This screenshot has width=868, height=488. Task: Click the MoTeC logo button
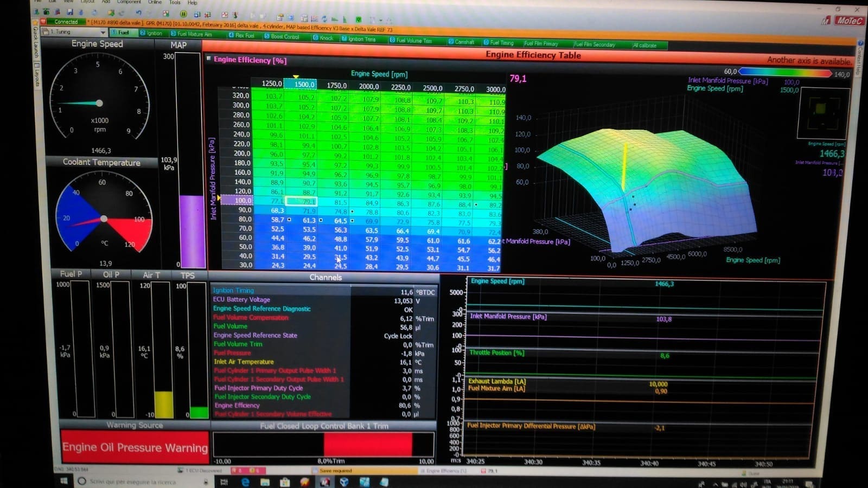coord(849,21)
